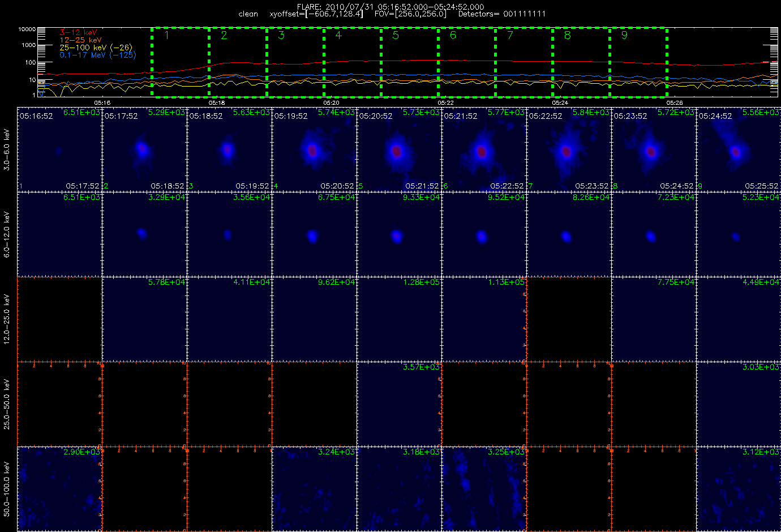The image size is (781, 532).
Task: Click the xyoffset=[-606.7,128.4] text
Action: (x=316, y=14)
